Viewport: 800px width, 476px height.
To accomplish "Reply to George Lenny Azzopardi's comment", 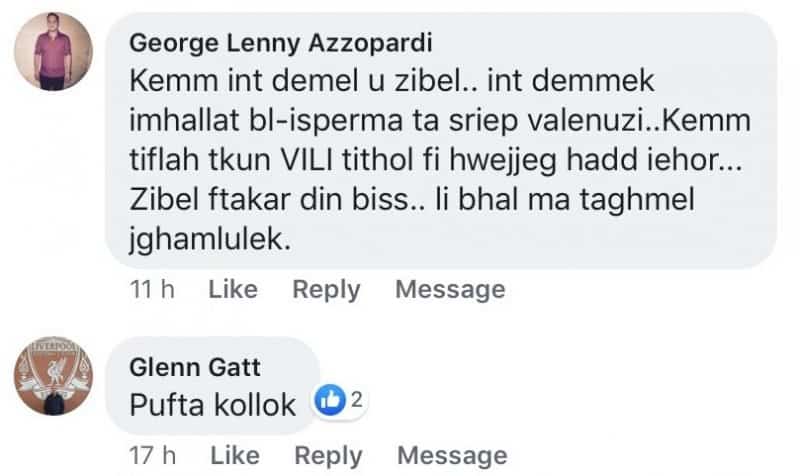I will pyautogui.click(x=325, y=290).
